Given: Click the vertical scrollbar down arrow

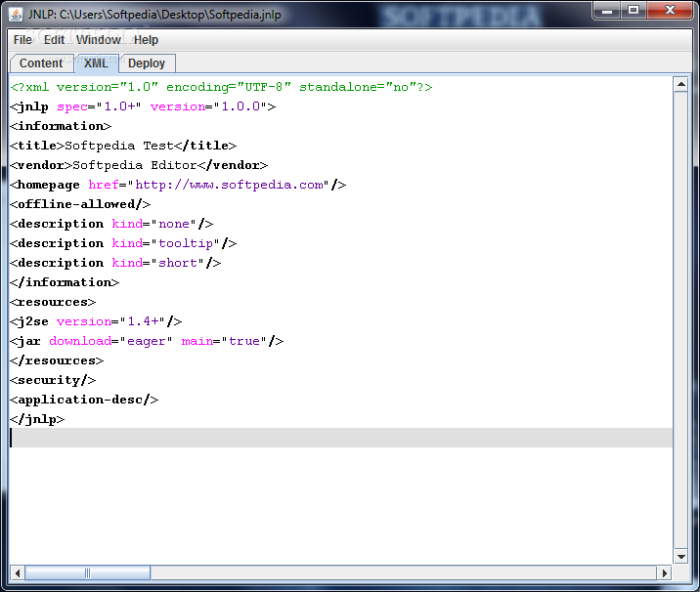Looking at the screenshot, I should coord(680,556).
